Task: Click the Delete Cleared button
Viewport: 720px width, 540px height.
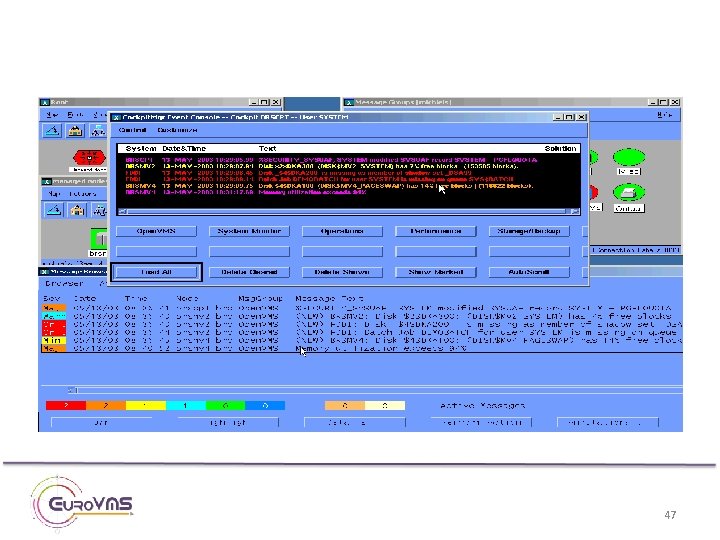Action: coord(249,272)
